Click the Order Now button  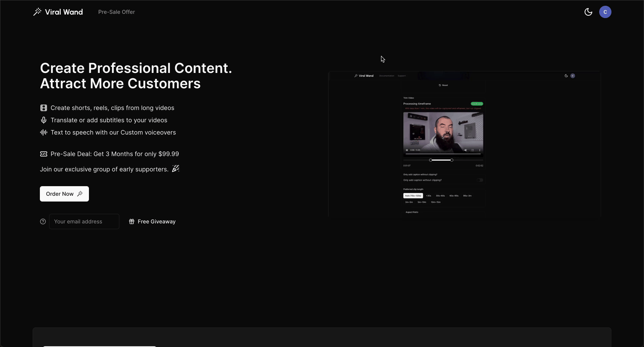coord(64,194)
